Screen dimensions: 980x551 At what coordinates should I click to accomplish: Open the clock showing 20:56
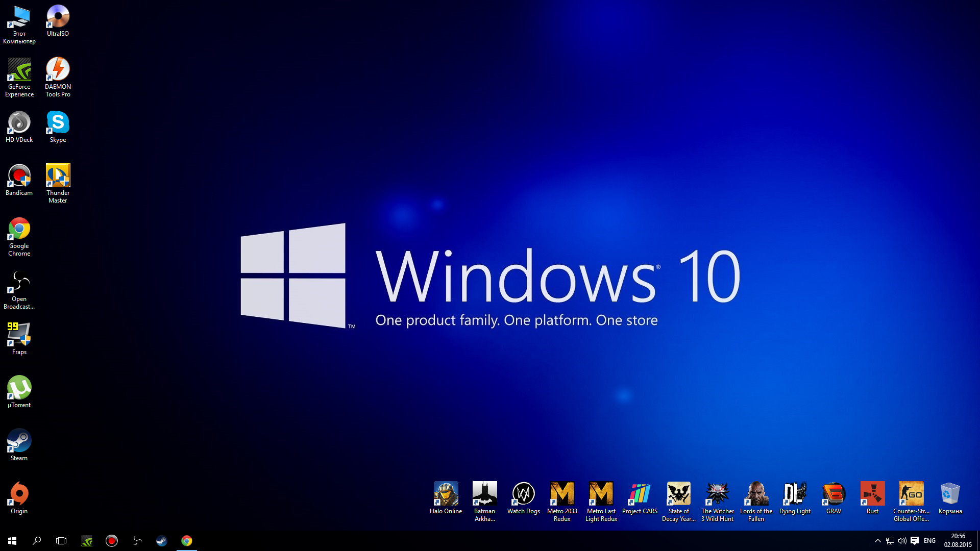pyautogui.click(x=958, y=541)
